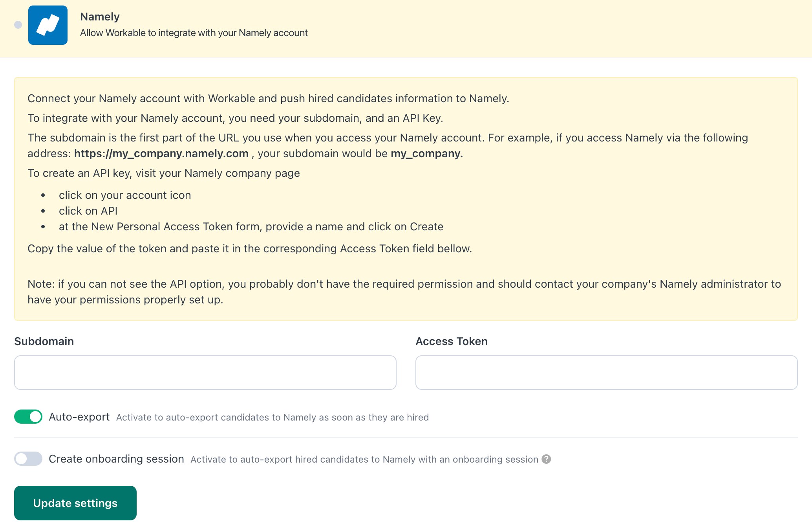This screenshot has height=529, width=812.
Task: Click the Create onboarding session label
Action: tap(116, 459)
